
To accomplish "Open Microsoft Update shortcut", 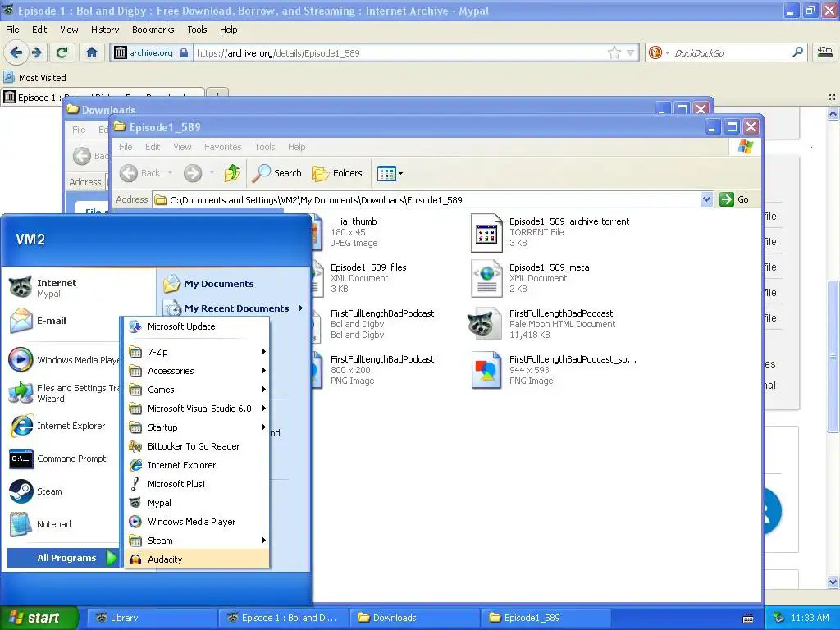I will tap(197, 326).
